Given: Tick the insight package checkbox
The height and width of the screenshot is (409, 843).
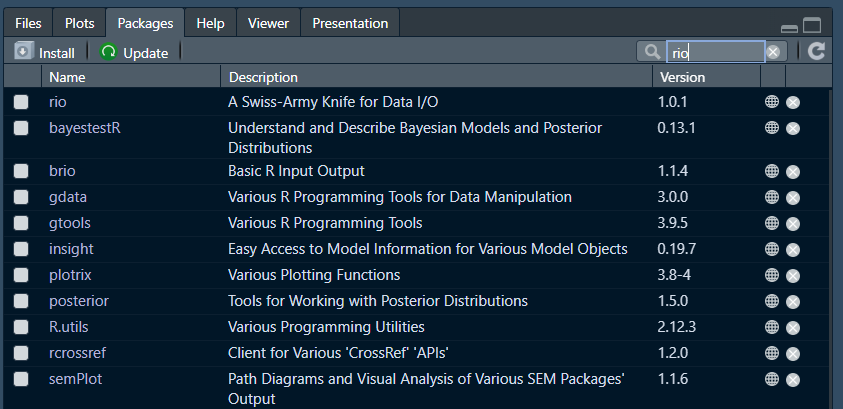Looking at the screenshot, I should click(x=21, y=249).
